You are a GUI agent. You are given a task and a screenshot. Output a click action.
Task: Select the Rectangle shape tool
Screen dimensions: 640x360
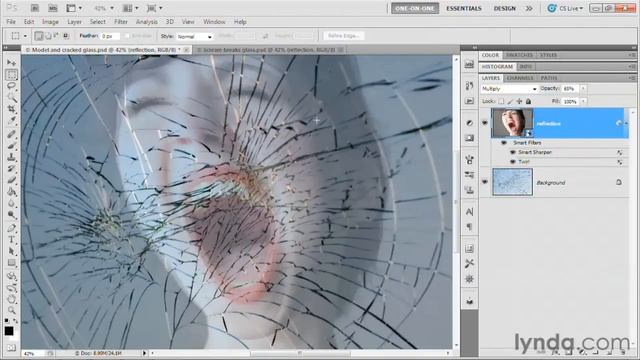click(x=11, y=262)
